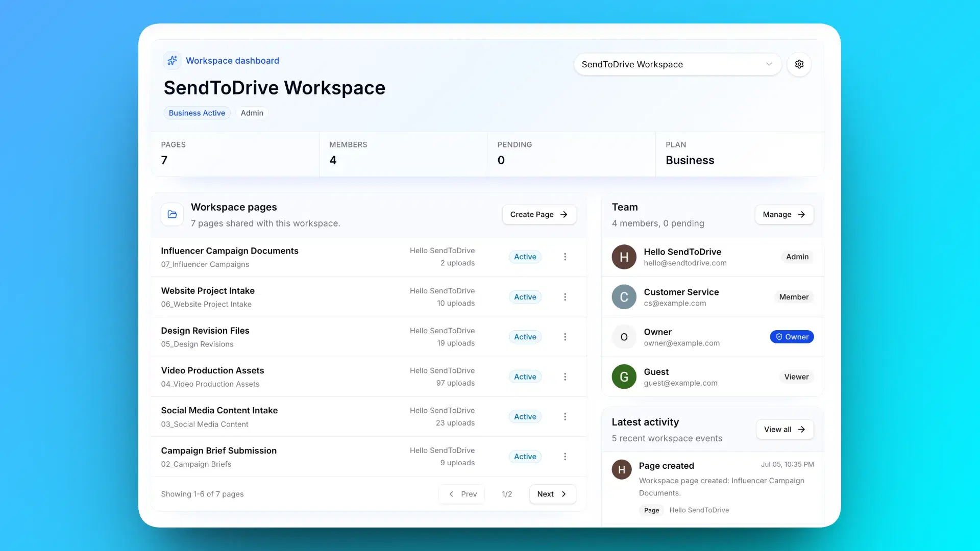Viewport: 980px width, 551px height.
Task: Click Active status of Video Production Assets
Action: [525, 377]
